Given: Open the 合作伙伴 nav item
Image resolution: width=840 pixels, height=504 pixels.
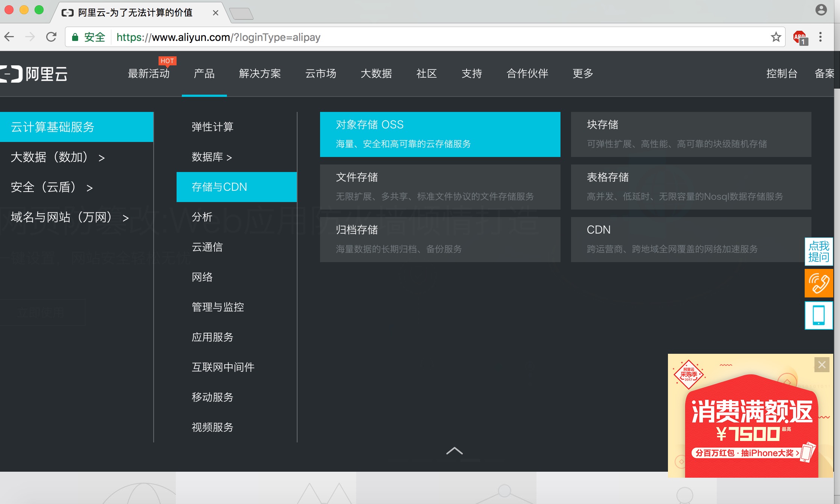Looking at the screenshot, I should point(527,74).
